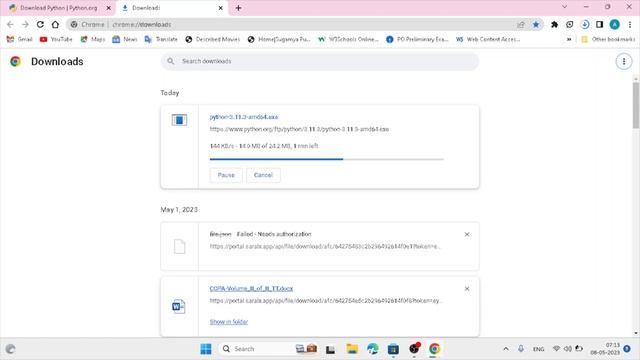The height and width of the screenshot is (360, 640).
Task: Focus the Search downloads field
Action: (320, 61)
